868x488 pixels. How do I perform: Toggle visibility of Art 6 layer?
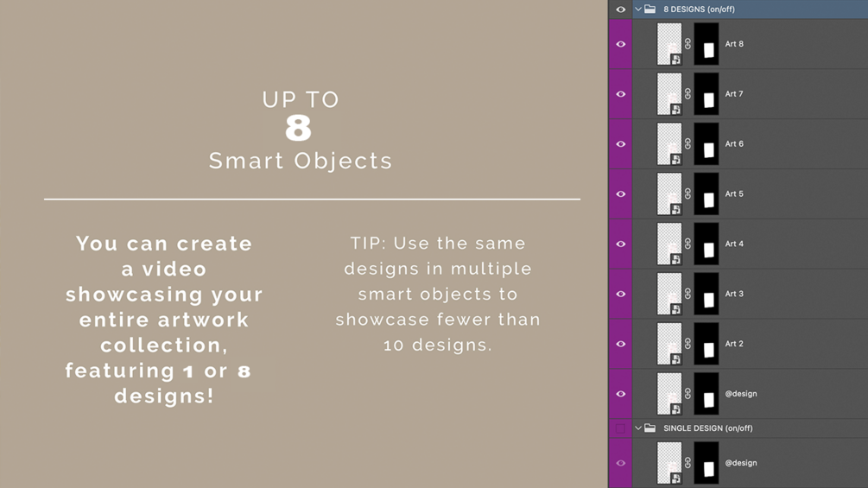coord(620,144)
